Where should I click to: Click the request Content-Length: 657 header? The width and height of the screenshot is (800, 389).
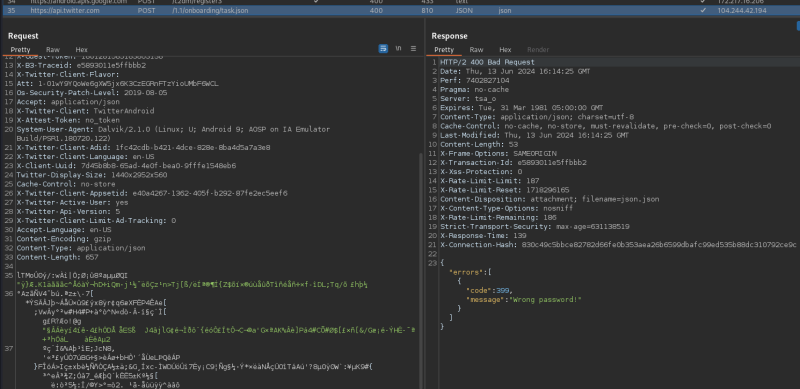click(57, 257)
